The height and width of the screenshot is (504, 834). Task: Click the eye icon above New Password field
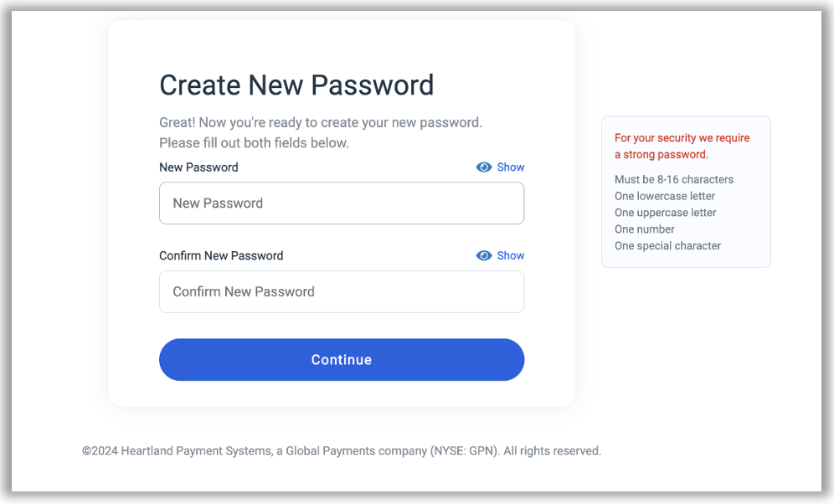(484, 167)
